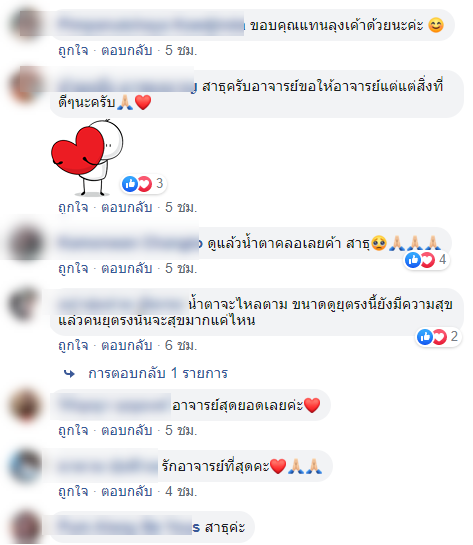Click the heart-hugging sticker image
Viewport: 473px width, 545px height.
pyautogui.click(x=87, y=157)
